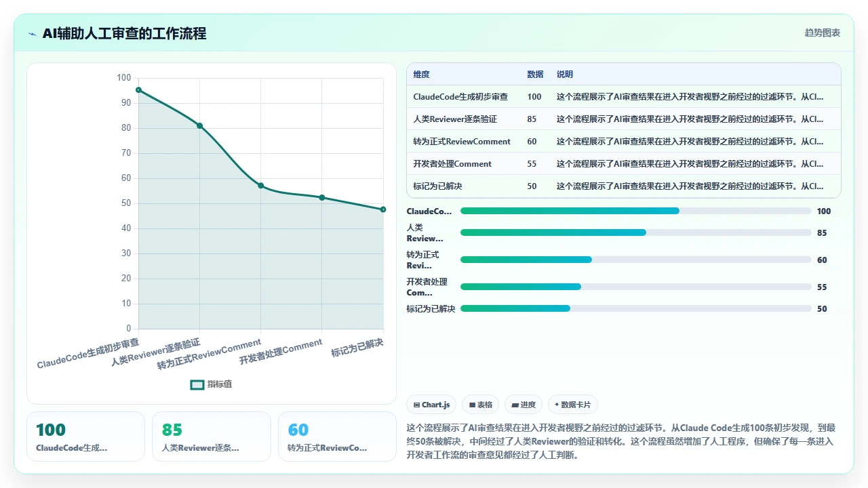This screenshot has height=488, width=868.
Task: Click the 标记为已解决 x-axis label
Action: pyautogui.click(x=357, y=347)
